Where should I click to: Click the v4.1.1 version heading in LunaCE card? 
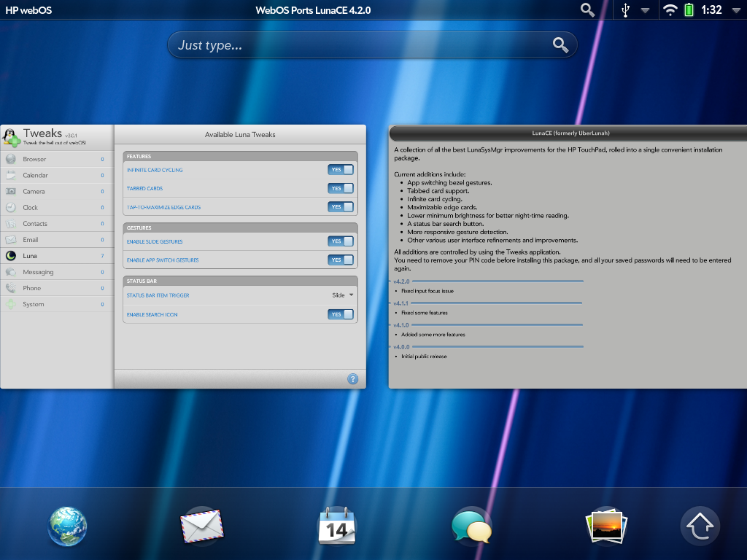pyautogui.click(x=400, y=303)
